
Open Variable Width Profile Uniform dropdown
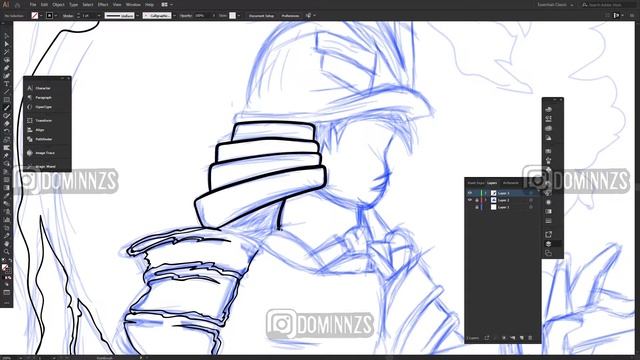pyautogui.click(x=137, y=16)
